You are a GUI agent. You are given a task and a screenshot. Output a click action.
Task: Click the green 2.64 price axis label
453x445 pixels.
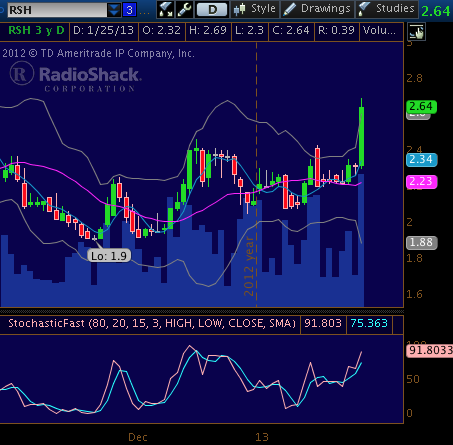click(421, 106)
